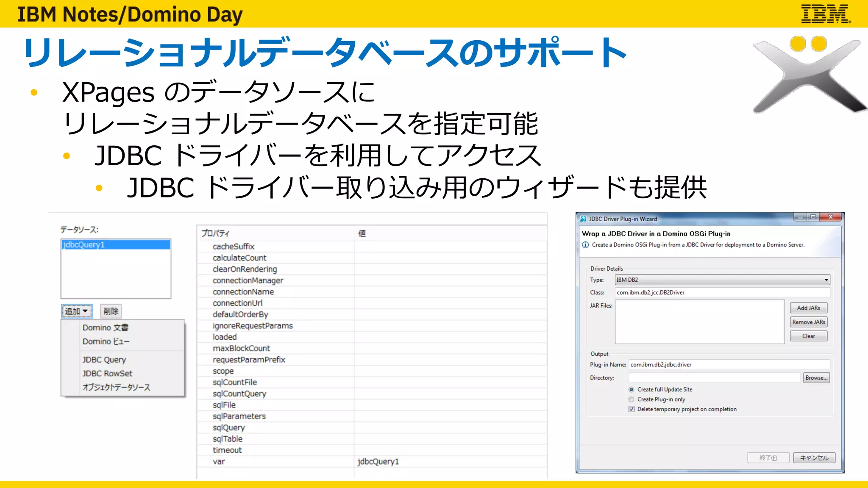The height and width of the screenshot is (488, 868).
Task: Click the IBM logo in the header
Action: tap(826, 14)
